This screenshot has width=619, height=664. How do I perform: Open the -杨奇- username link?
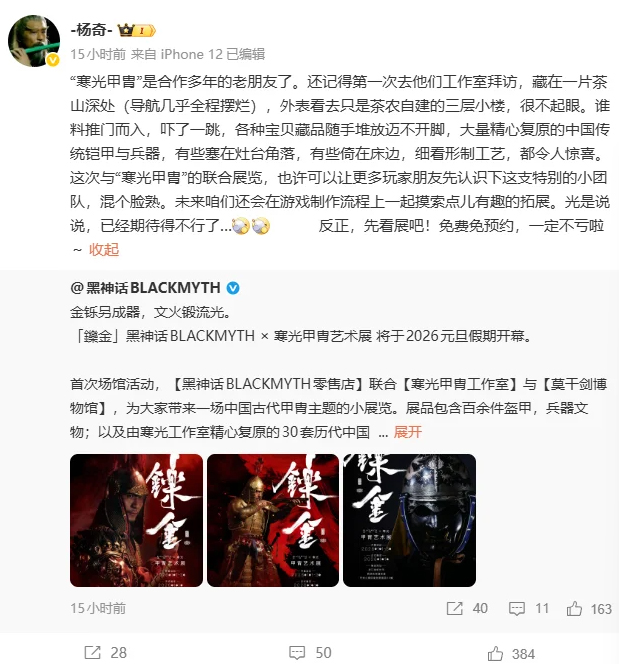pos(91,30)
